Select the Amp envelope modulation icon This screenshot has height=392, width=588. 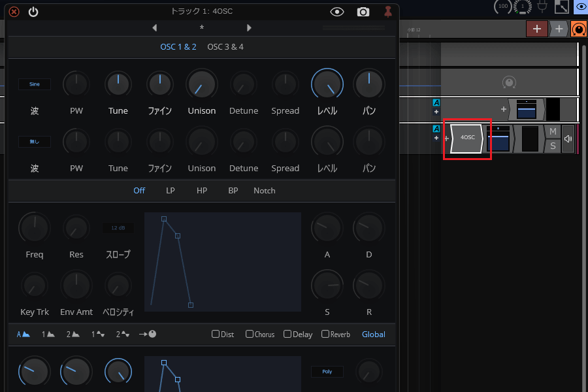(23, 334)
